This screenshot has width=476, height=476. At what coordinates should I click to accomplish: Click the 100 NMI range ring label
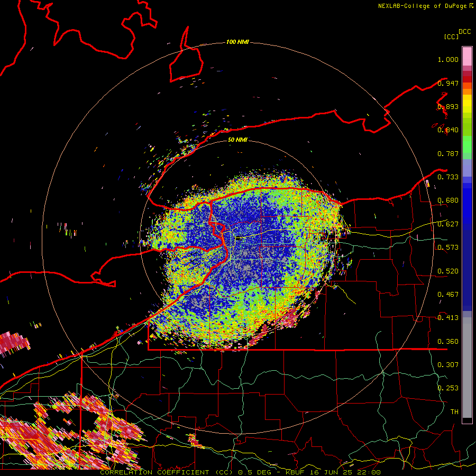click(237, 42)
